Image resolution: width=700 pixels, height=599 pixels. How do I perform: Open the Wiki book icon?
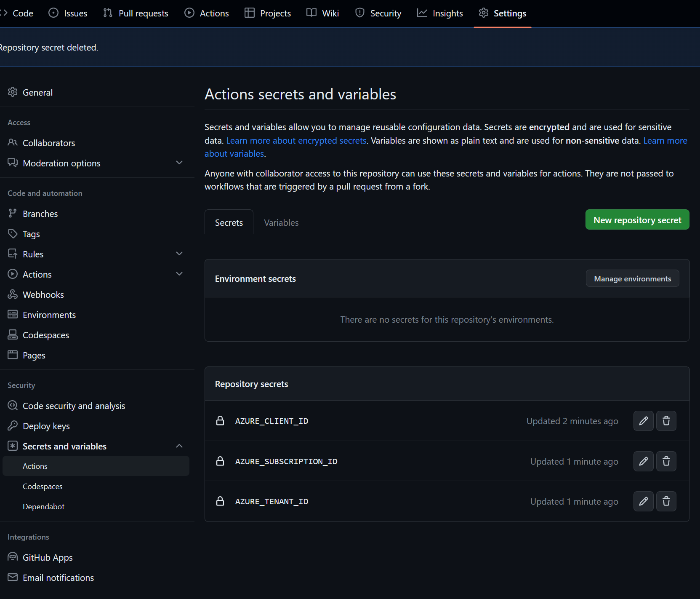pyautogui.click(x=311, y=13)
